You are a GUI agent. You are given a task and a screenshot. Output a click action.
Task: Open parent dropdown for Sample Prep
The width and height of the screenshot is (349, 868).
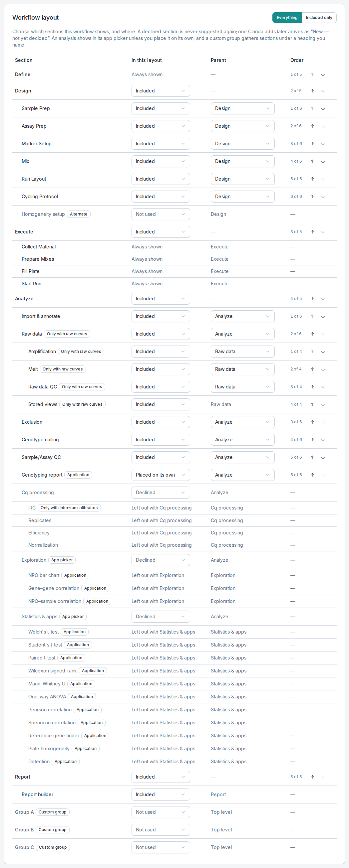[x=242, y=108]
